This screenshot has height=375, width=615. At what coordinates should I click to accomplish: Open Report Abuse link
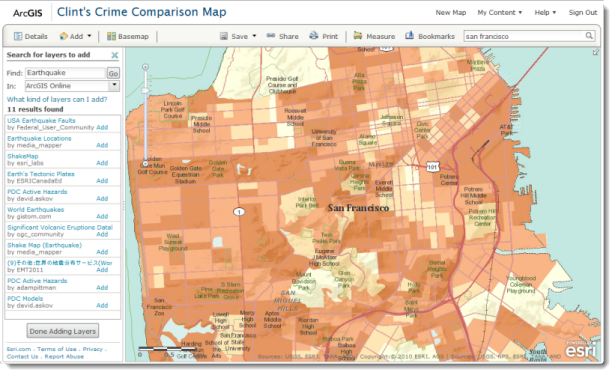pyautogui.click(x=64, y=357)
